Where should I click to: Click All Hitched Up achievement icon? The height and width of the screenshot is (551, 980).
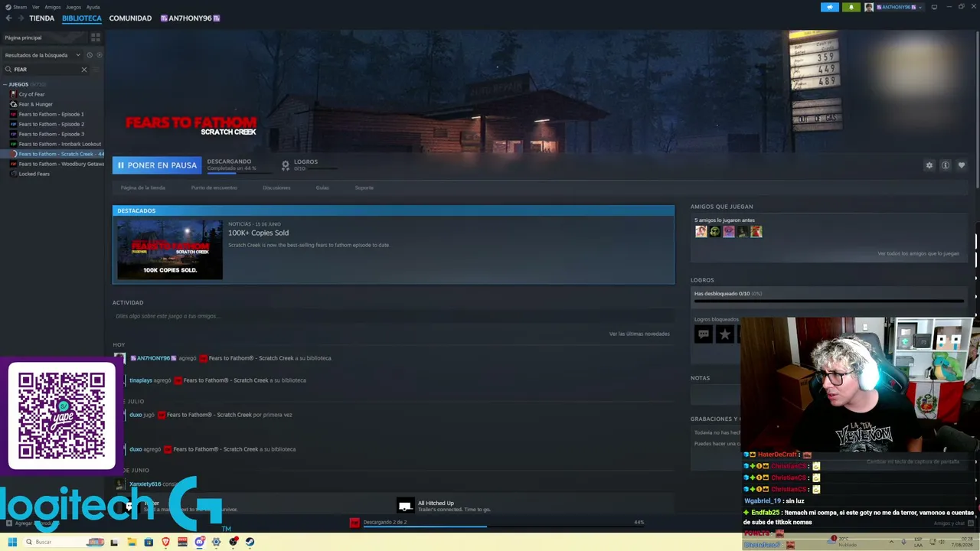click(405, 506)
